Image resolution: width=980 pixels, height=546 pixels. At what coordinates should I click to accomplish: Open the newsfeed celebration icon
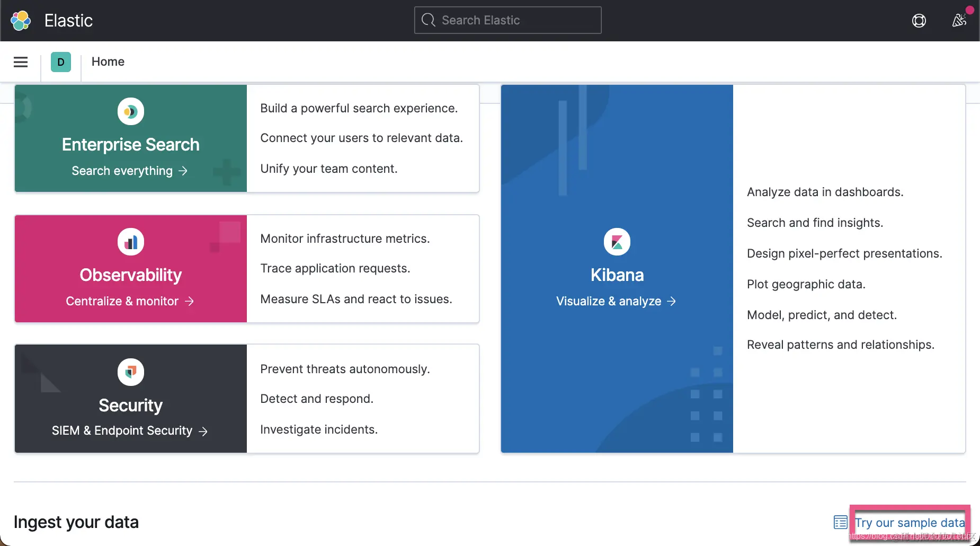[x=959, y=21]
